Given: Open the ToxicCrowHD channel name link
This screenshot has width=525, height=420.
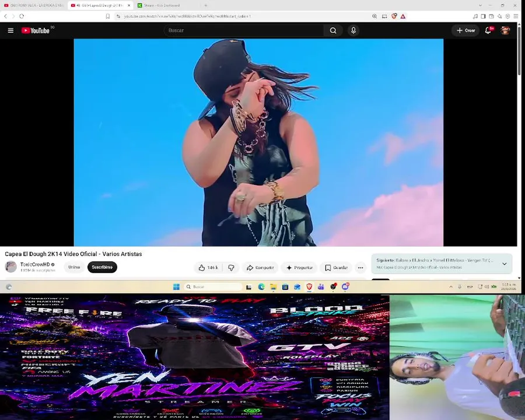Looking at the screenshot, I should (35, 264).
